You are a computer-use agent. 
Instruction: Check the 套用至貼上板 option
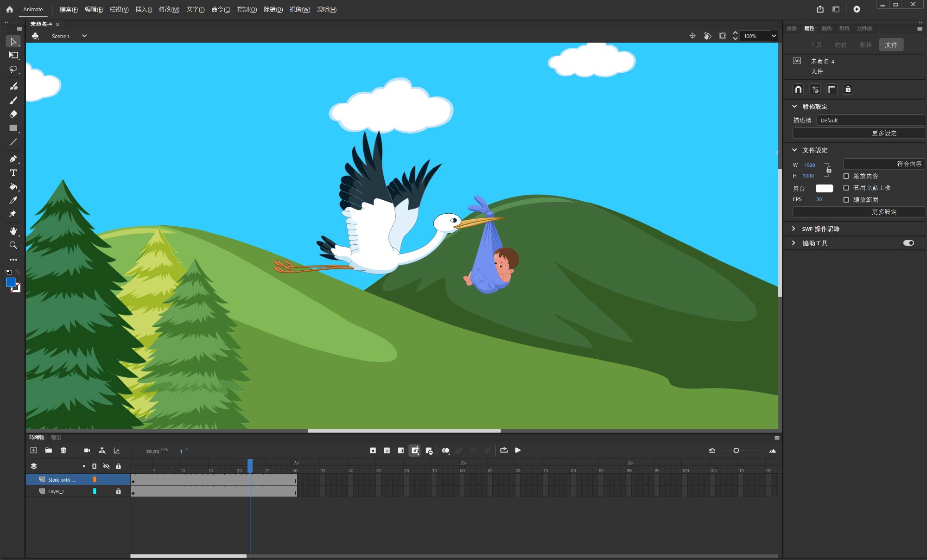click(846, 188)
